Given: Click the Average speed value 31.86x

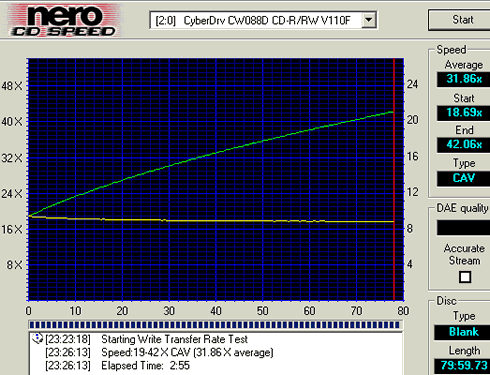Looking at the screenshot, I should [464, 79].
